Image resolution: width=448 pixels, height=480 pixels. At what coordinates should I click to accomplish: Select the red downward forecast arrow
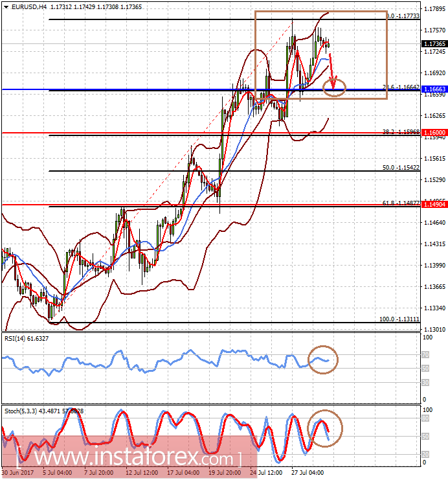pos(333,71)
